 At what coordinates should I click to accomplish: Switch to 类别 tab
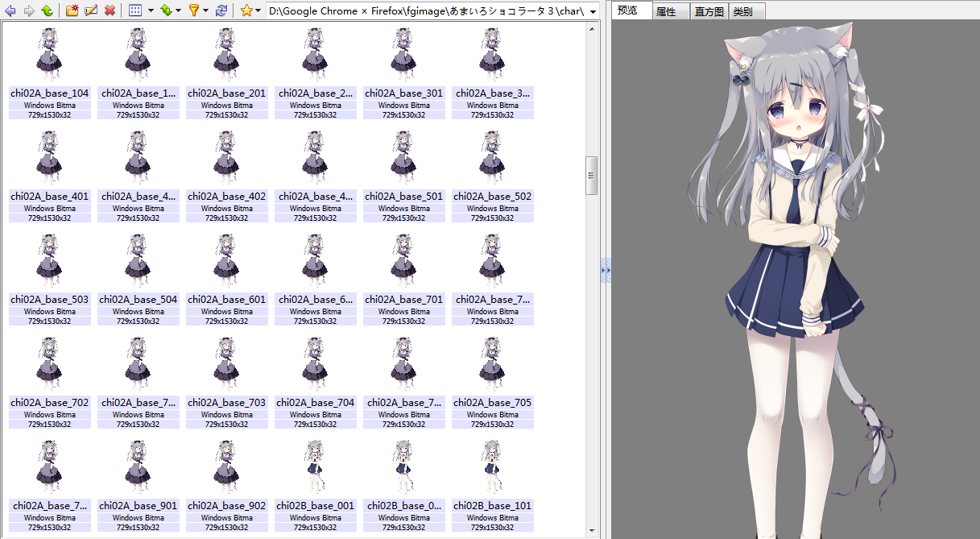[x=747, y=11]
